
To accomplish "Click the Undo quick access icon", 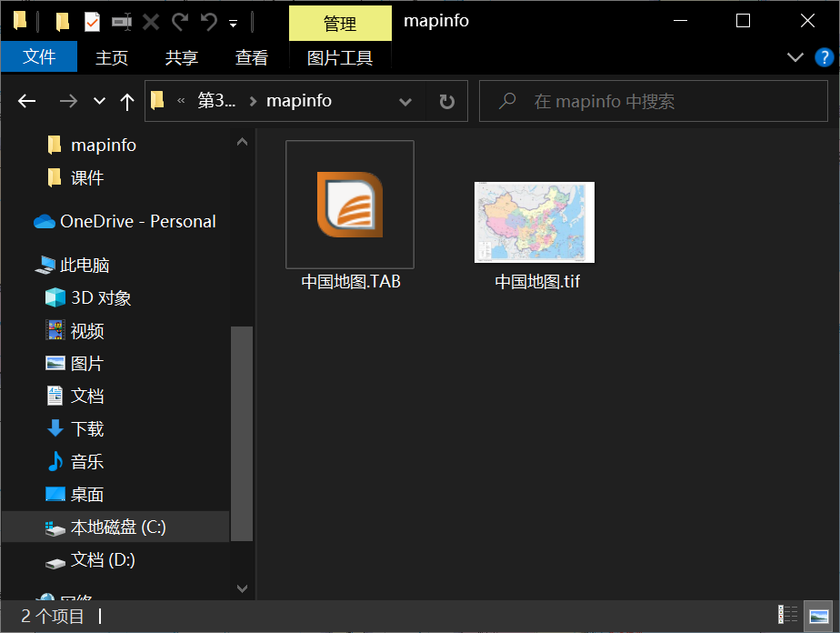I will click(x=209, y=22).
